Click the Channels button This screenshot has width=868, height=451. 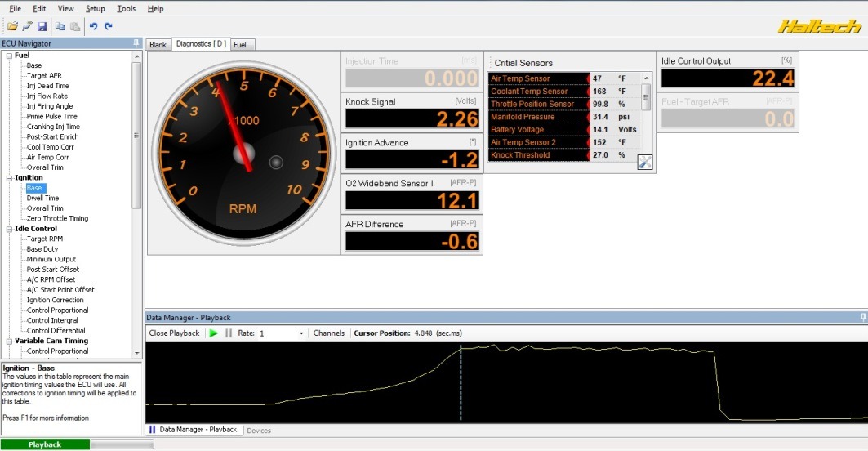pos(329,333)
